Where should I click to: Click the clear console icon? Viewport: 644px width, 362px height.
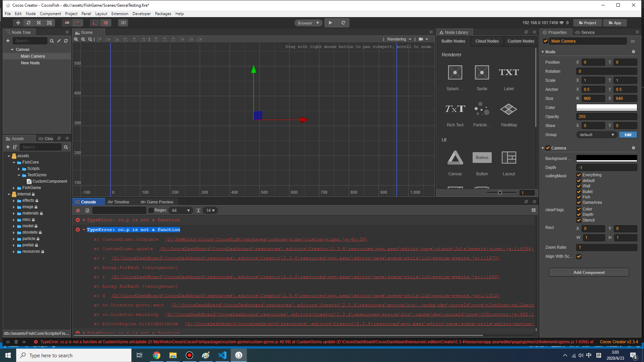pyautogui.click(x=78, y=210)
